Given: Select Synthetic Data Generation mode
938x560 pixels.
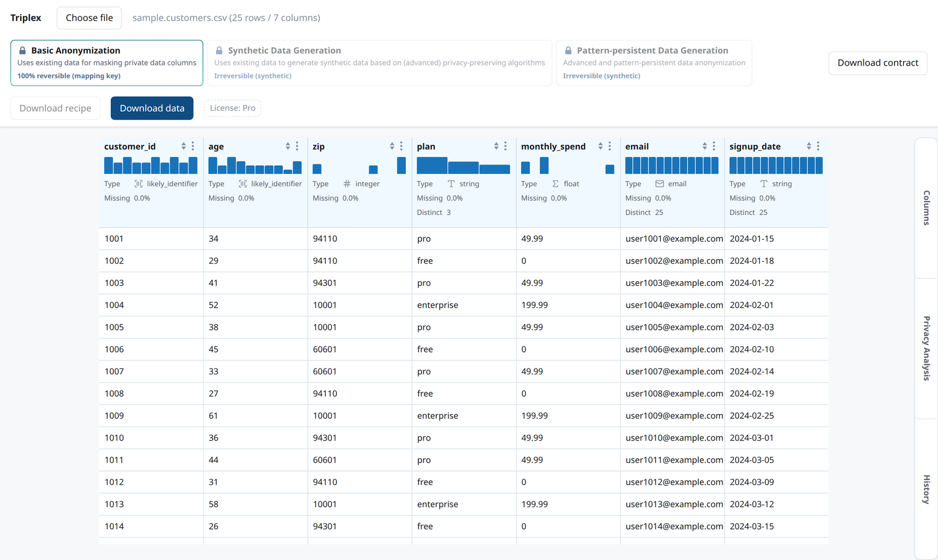Looking at the screenshot, I should coord(379,63).
